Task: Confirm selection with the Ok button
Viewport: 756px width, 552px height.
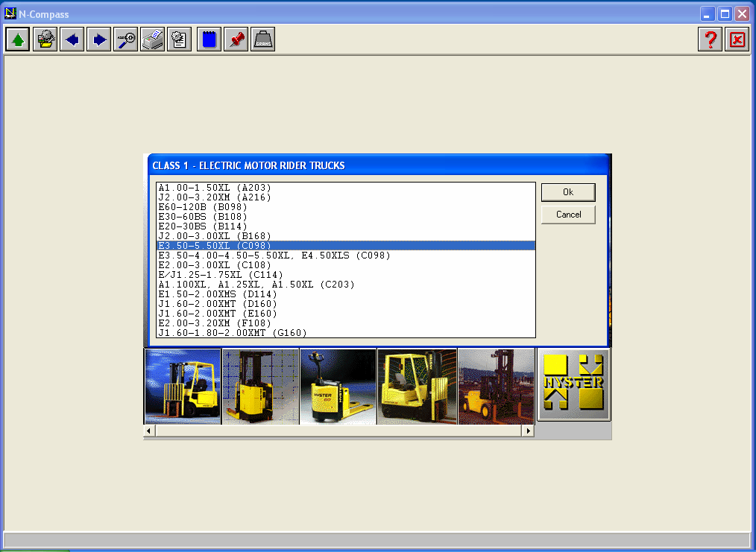Action: (568, 192)
